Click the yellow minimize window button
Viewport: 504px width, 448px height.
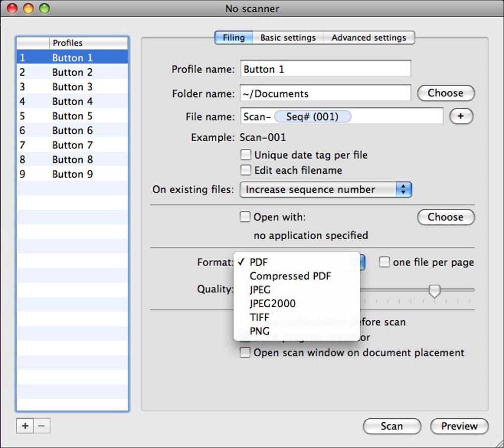[28, 8]
